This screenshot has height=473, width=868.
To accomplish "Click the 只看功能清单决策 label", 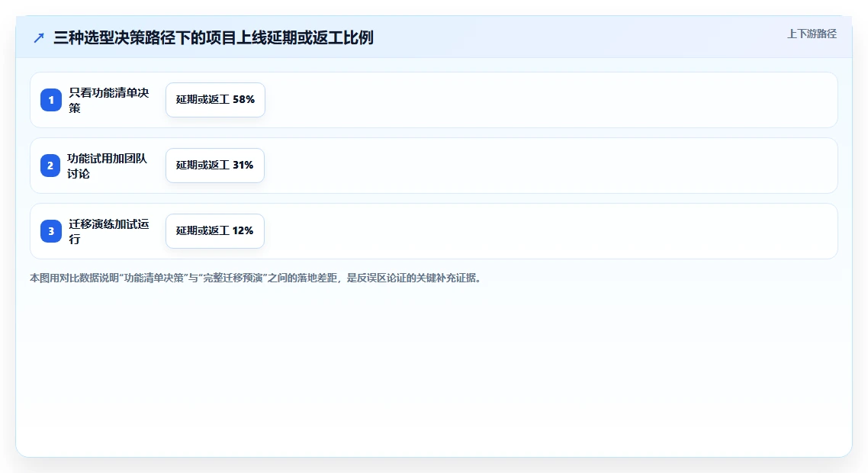I will [109, 100].
